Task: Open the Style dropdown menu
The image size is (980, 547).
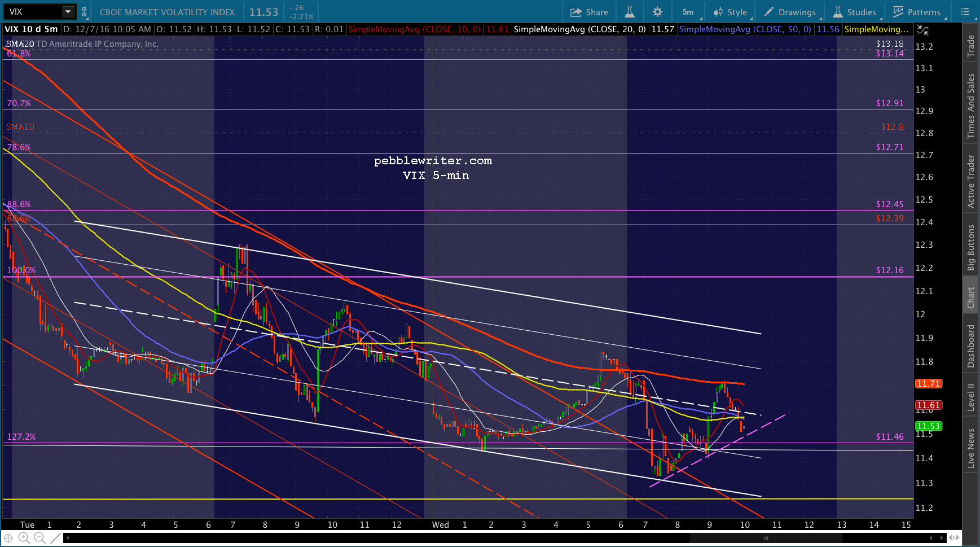Action: [731, 12]
